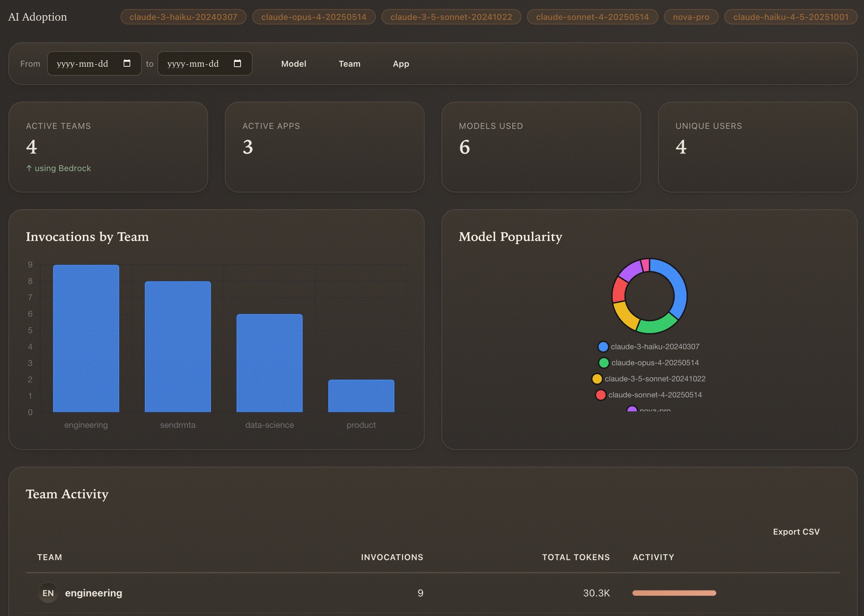Click the Export CSV button
The width and height of the screenshot is (864, 616).
point(796,531)
